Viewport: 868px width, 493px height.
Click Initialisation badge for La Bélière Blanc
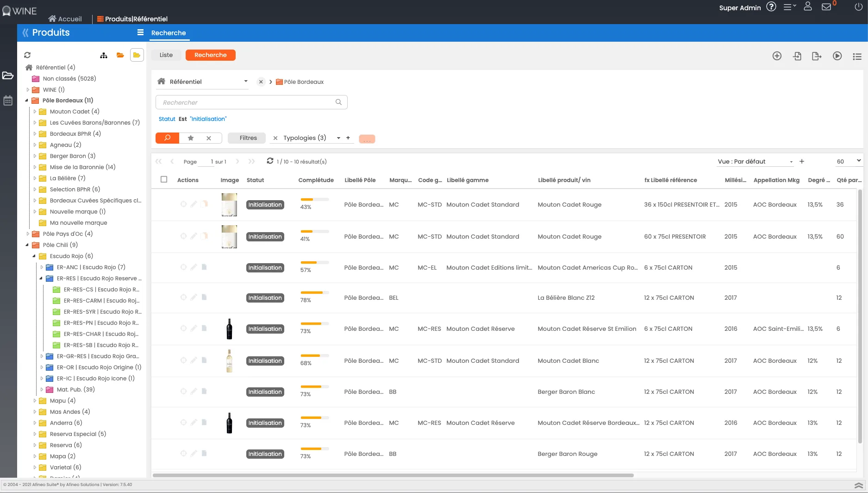(265, 298)
